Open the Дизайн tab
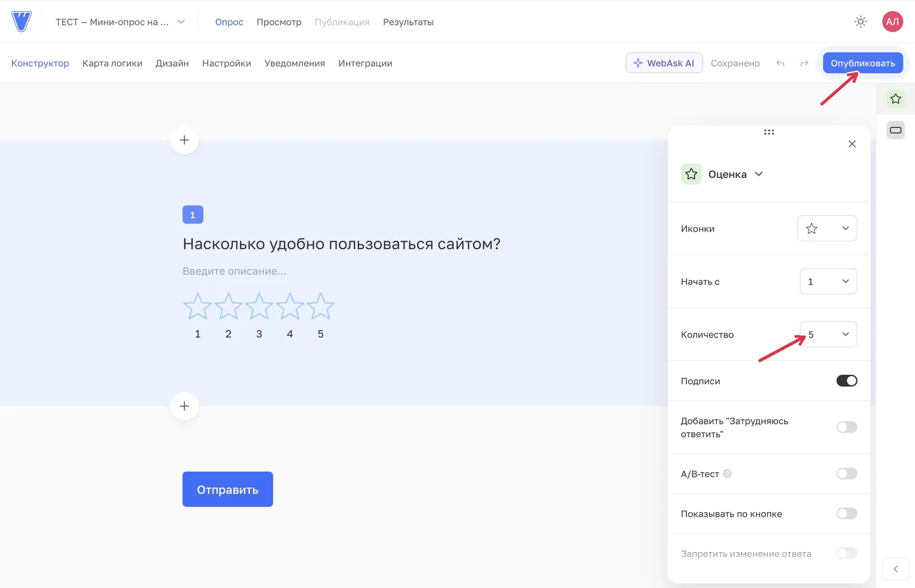Image resolution: width=915 pixels, height=588 pixels. [172, 63]
